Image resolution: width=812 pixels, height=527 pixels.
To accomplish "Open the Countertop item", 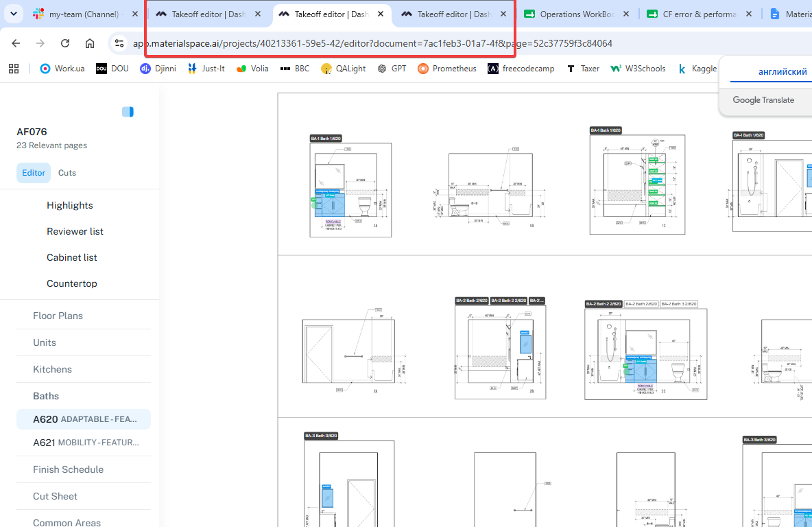I will click(72, 283).
